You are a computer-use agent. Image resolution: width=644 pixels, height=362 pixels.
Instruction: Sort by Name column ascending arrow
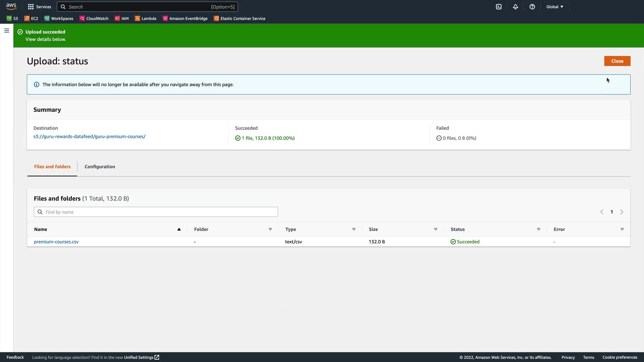click(179, 229)
